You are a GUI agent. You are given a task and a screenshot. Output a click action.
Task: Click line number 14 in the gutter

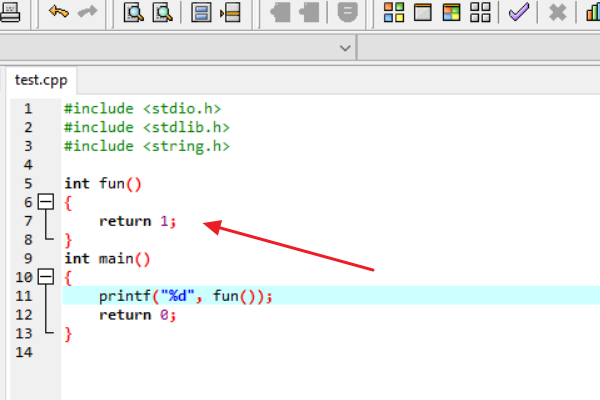(24, 352)
